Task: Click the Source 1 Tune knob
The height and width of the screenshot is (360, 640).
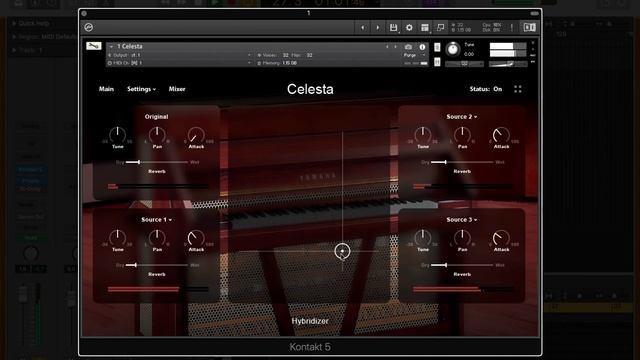Action: [x=118, y=238]
